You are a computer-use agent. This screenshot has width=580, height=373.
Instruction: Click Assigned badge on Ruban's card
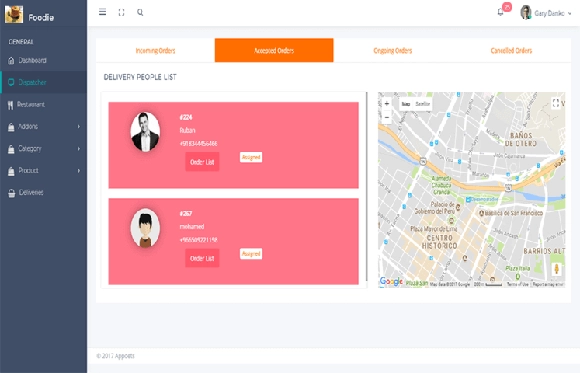point(251,157)
